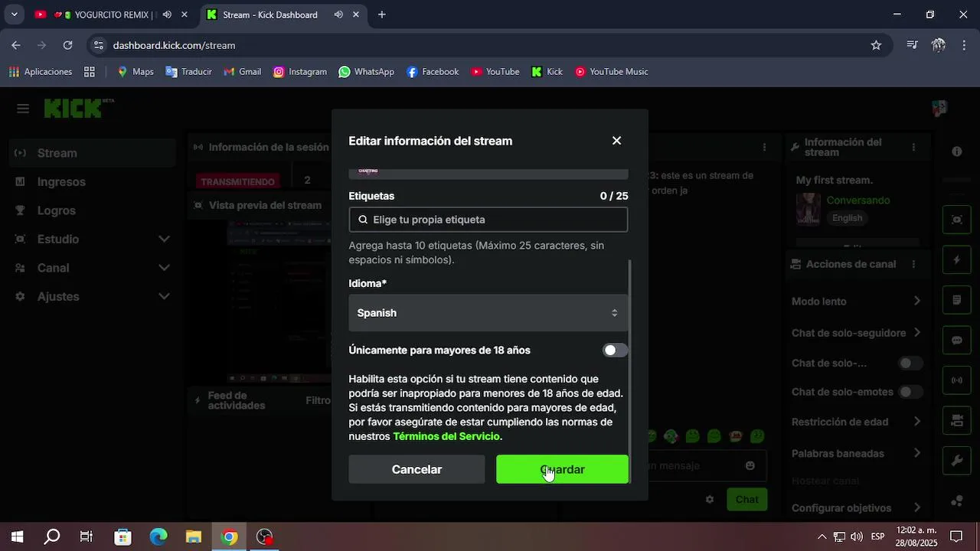Open Información del stream panel options menu
This screenshot has height=551, width=980.
(x=913, y=147)
